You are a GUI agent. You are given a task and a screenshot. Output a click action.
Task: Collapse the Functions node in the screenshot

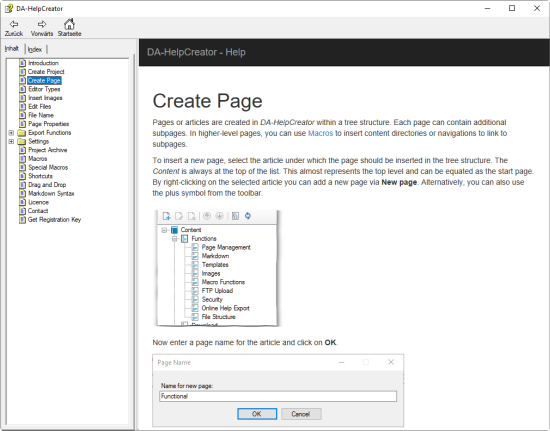[174, 239]
